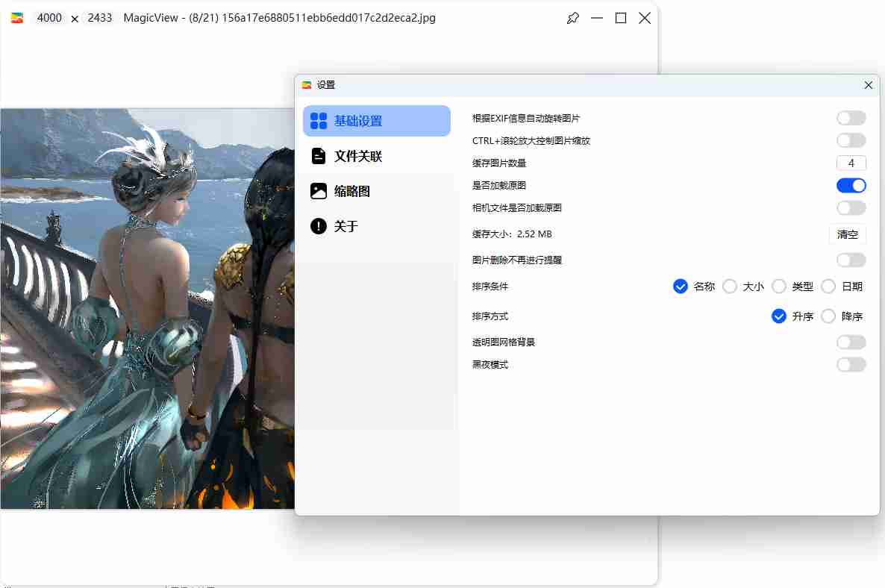Enable 黑夜模式 dark mode toggle
This screenshot has width=885, height=588.
(x=851, y=364)
